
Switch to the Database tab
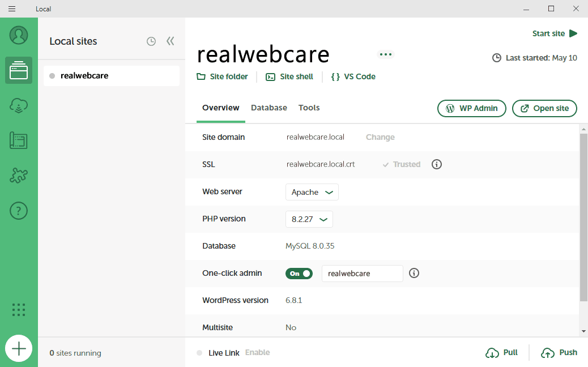[x=269, y=108]
